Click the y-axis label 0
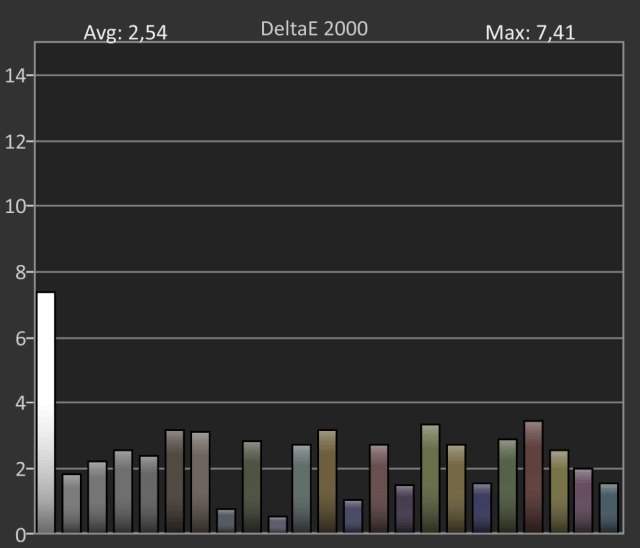640x548 pixels. (x=21, y=535)
